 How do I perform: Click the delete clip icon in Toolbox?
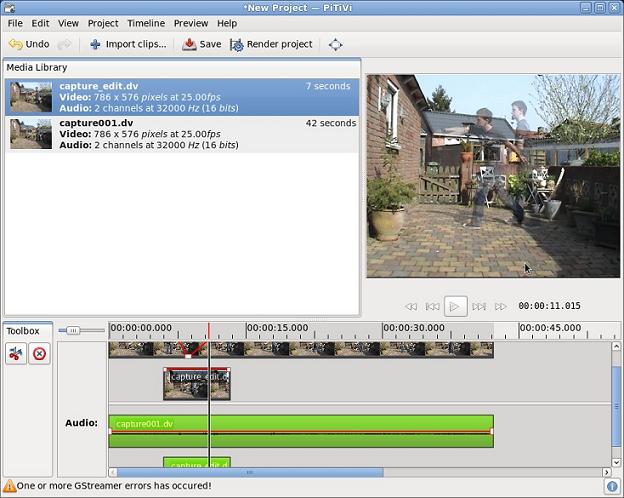39,353
